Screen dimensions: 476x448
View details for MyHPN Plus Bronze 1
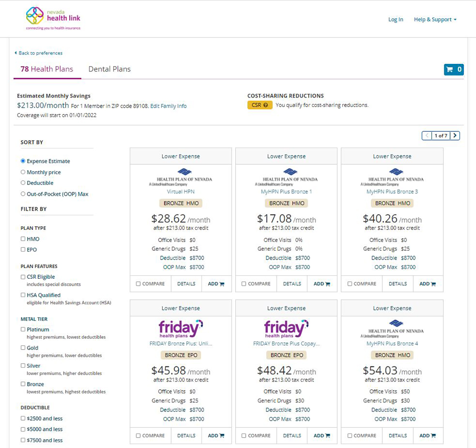(x=292, y=284)
